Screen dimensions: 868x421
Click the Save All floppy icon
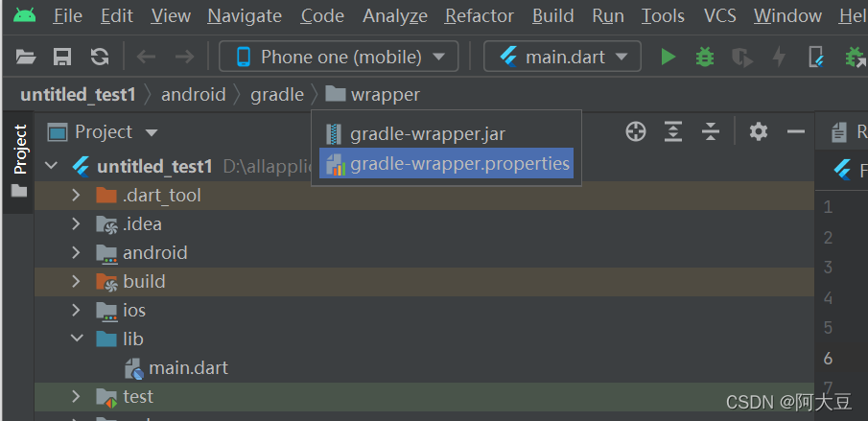[x=62, y=57]
